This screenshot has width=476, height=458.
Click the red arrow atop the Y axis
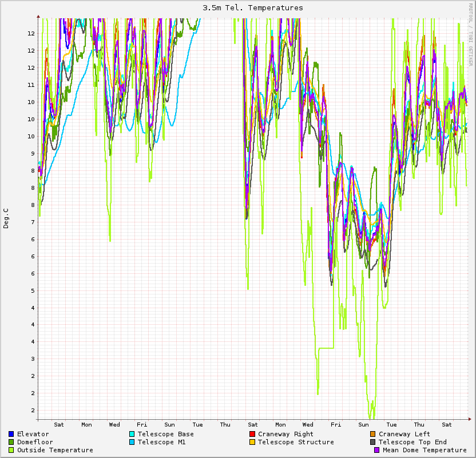(x=37, y=16)
